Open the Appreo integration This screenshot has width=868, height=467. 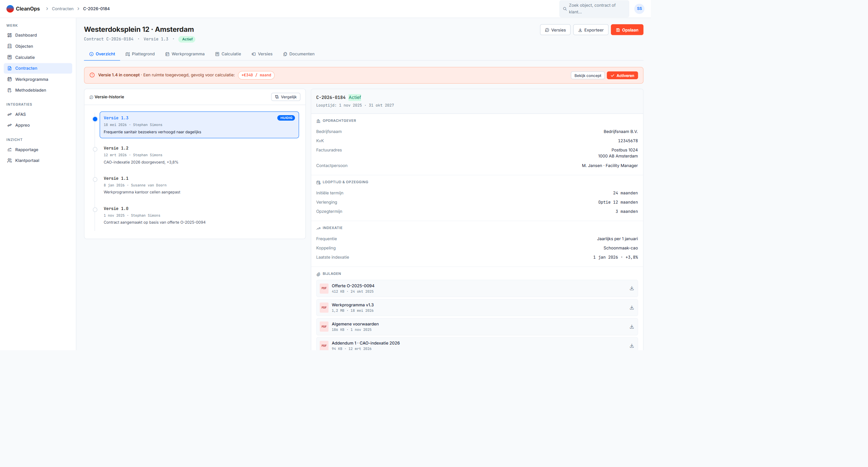tap(38, 125)
